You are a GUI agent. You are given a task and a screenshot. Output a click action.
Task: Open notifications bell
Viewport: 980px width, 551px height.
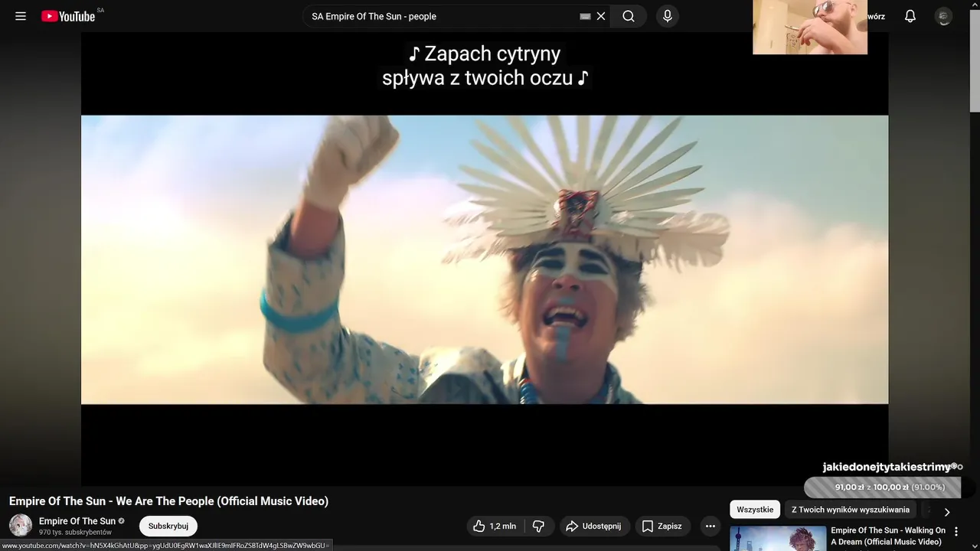click(x=910, y=16)
